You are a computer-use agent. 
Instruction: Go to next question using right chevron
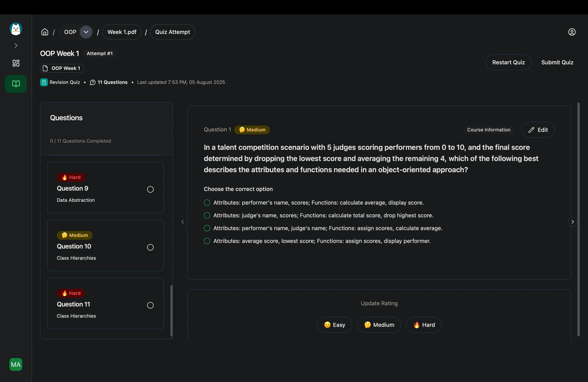[572, 222]
